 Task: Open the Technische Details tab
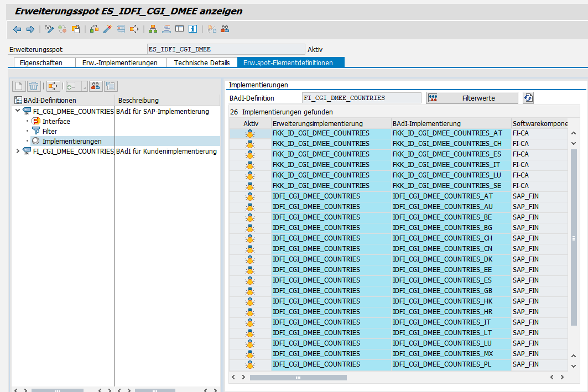coord(202,62)
